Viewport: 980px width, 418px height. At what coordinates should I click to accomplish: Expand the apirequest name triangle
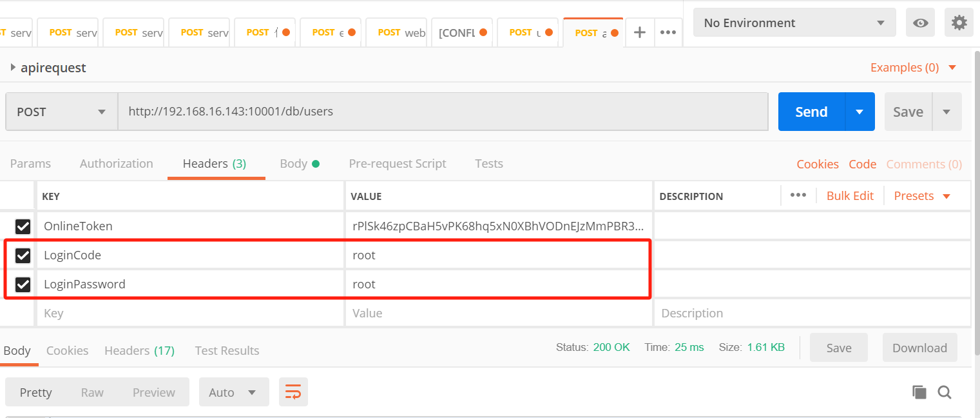[x=13, y=68]
